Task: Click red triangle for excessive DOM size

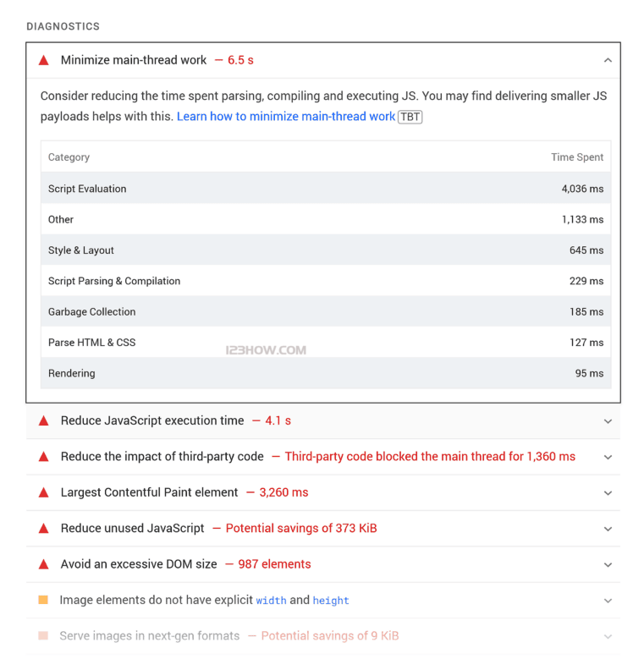Action: tap(43, 564)
